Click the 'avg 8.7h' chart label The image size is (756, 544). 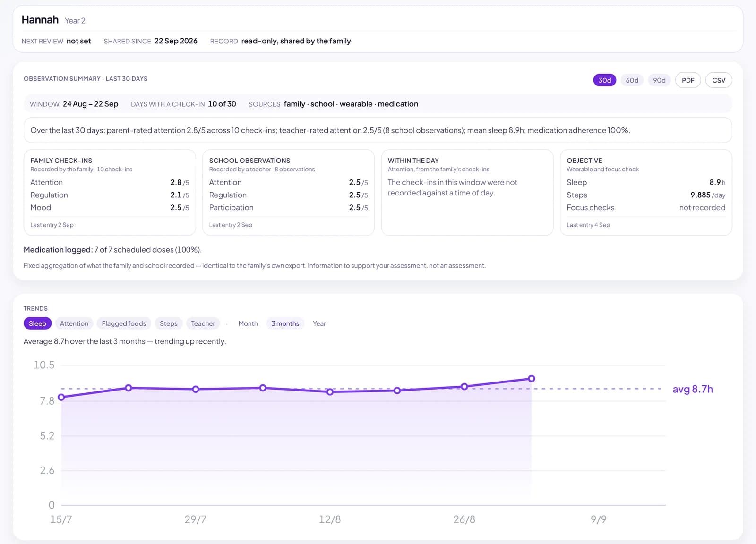click(693, 389)
